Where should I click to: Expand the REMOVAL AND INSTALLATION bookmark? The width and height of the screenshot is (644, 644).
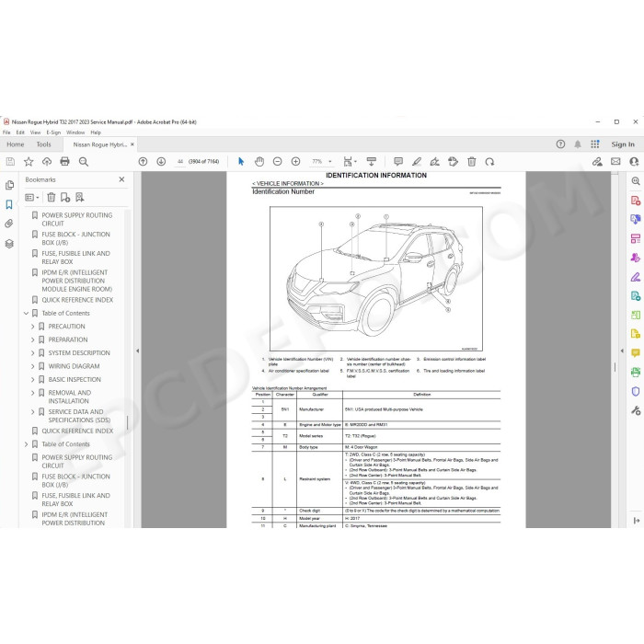tap(33, 393)
